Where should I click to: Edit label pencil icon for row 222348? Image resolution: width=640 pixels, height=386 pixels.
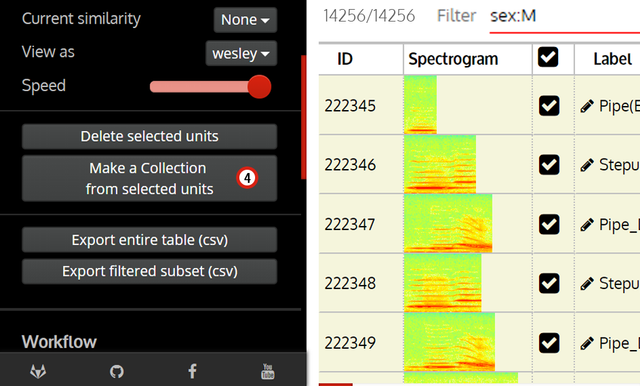coord(587,284)
